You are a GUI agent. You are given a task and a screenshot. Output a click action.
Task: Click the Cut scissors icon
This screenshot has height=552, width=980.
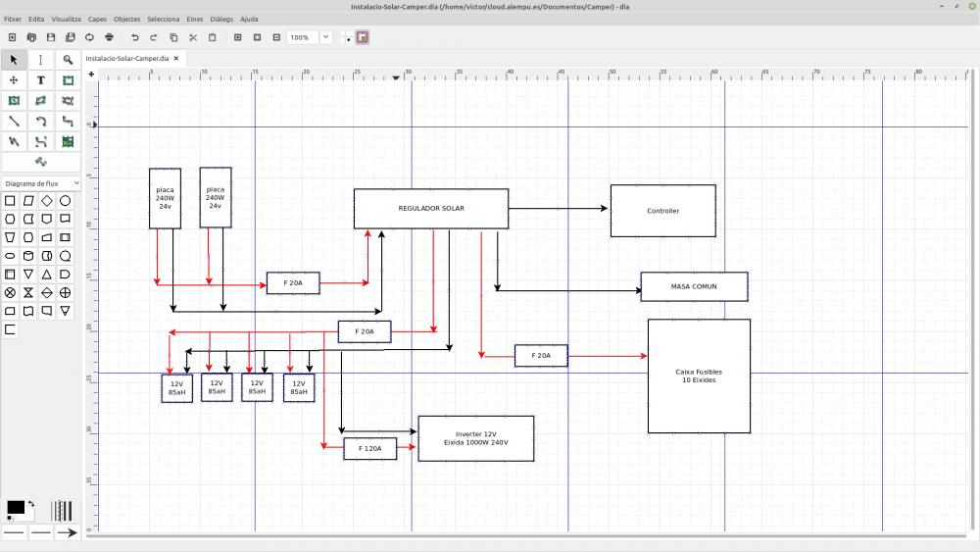193,37
